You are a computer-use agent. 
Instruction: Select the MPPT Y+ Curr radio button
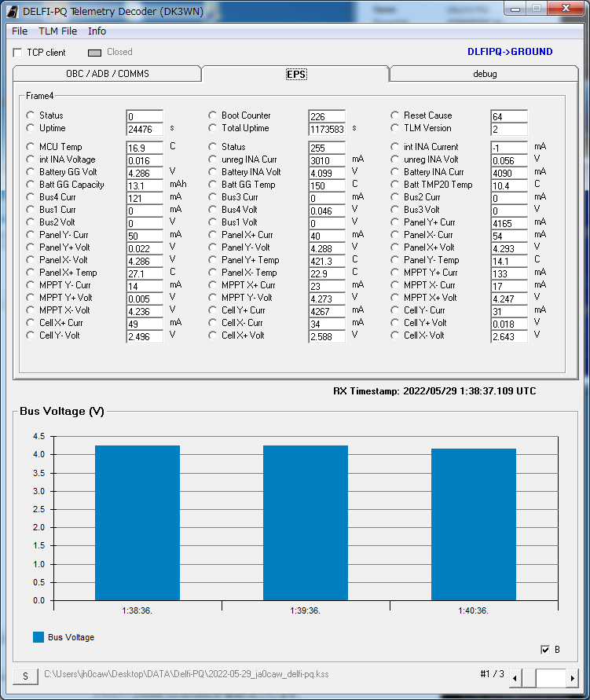[394, 272]
